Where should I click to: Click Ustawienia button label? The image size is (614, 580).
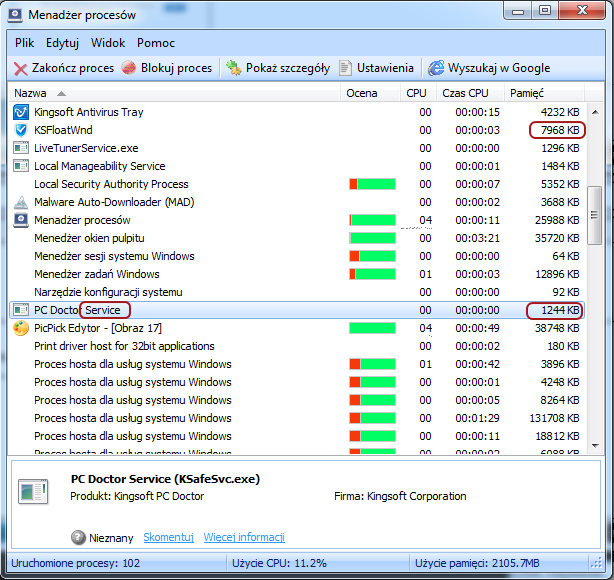385,68
